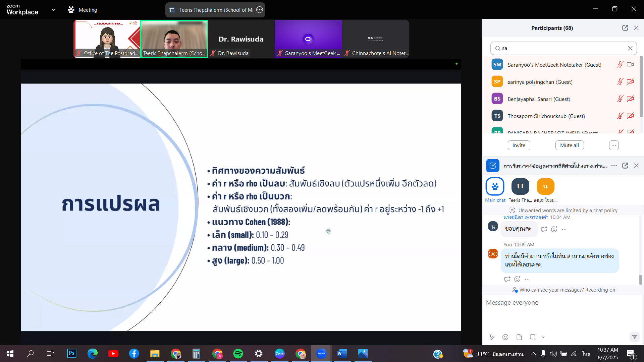The height and width of the screenshot is (362, 644).
Task: Open the Zoom Workplace dropdown chevron
Action: (54, 10)
